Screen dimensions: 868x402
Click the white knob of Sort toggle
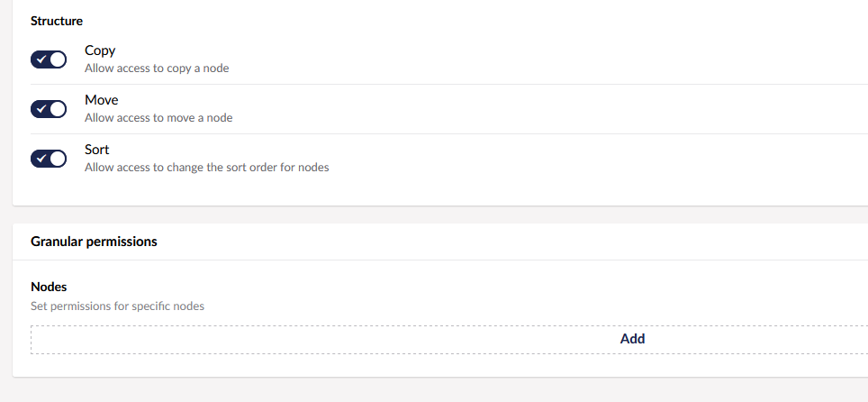point(58,159)
